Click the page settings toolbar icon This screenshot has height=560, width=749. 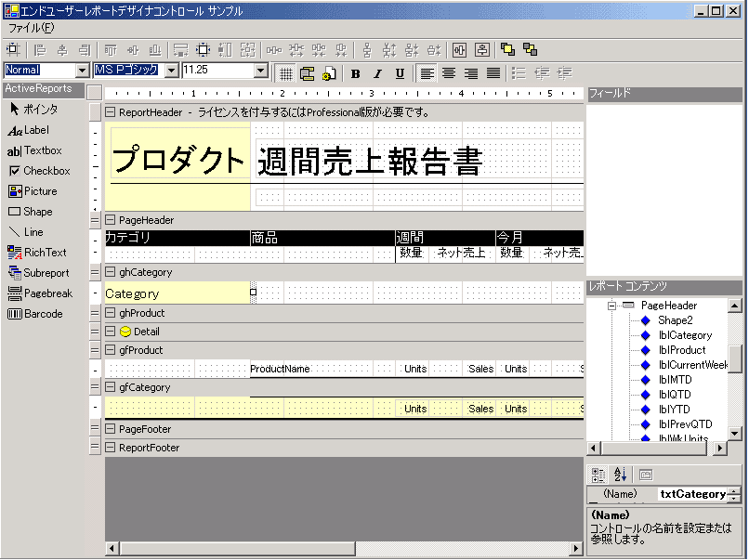[x=330, y=73]
